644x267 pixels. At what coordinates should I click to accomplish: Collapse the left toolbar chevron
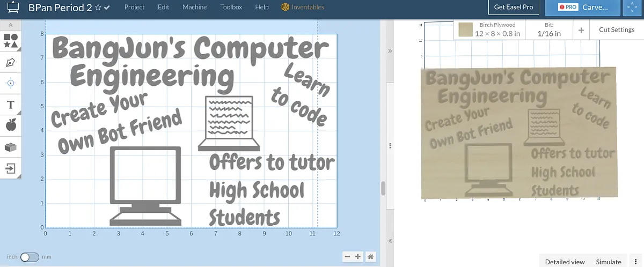(x=11, y=25)
